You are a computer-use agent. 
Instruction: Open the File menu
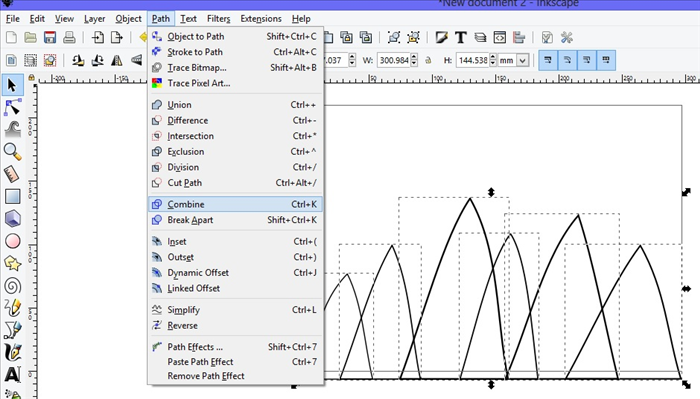pos(12,19)
